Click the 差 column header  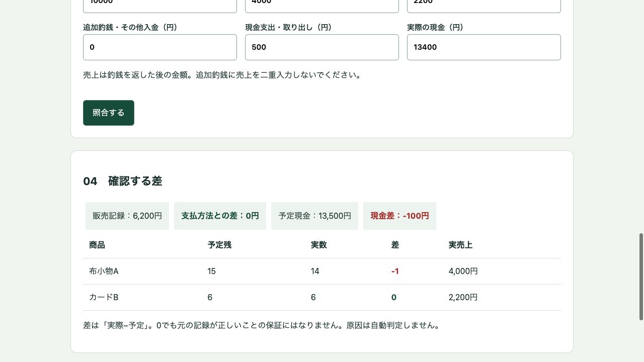395,245
